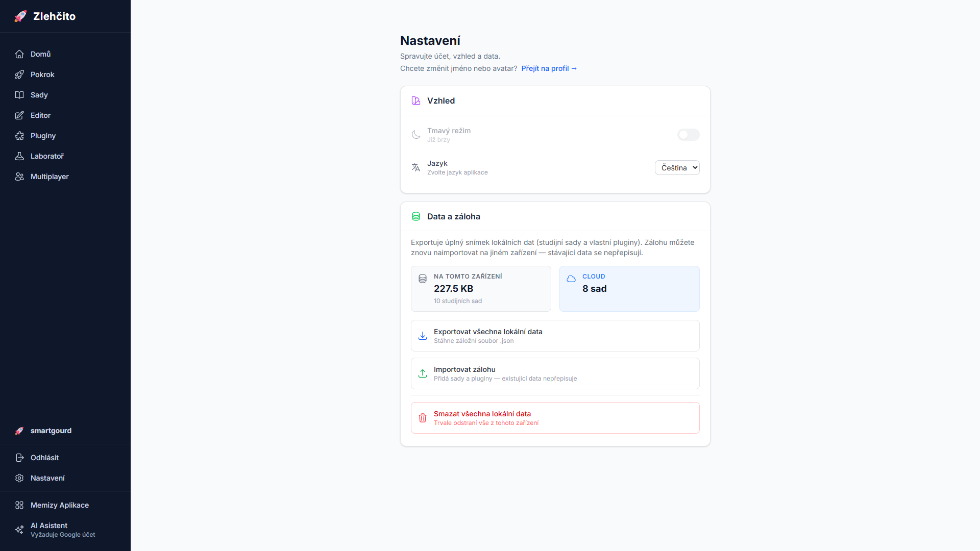Click the Nastavení page heading
The height and width of the screenshot is (551, 980).
tap(430, 41)
